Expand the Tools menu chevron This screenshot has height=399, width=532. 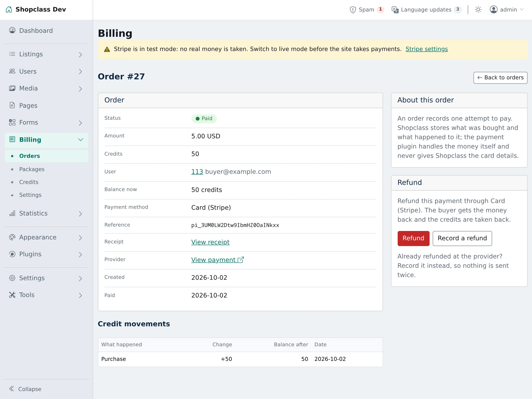80,295
